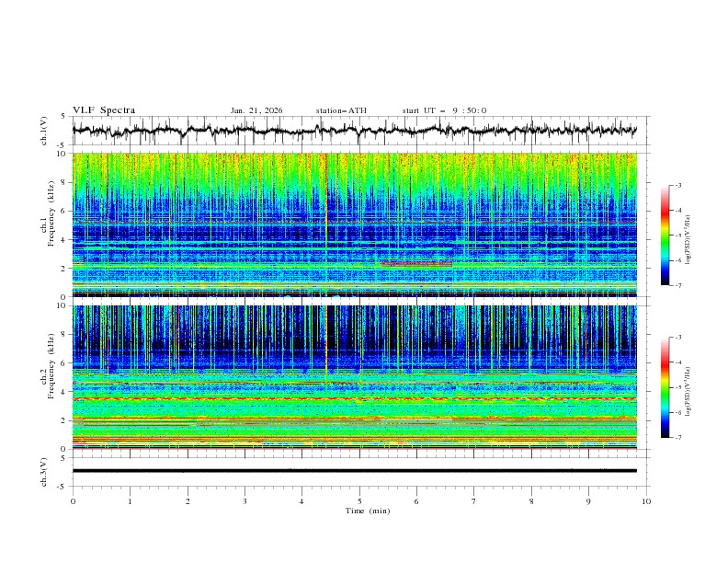This screenshot has height=563, width=728.
Task: Click time axis tick label "7"
Action: coord(474,501)
